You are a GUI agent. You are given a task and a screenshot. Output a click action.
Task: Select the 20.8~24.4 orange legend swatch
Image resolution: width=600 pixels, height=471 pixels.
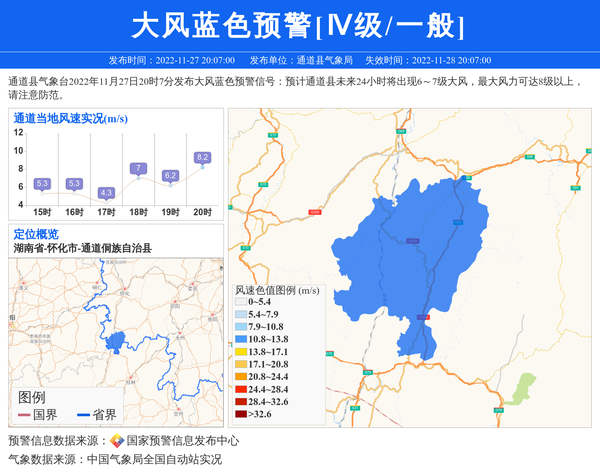241,377
